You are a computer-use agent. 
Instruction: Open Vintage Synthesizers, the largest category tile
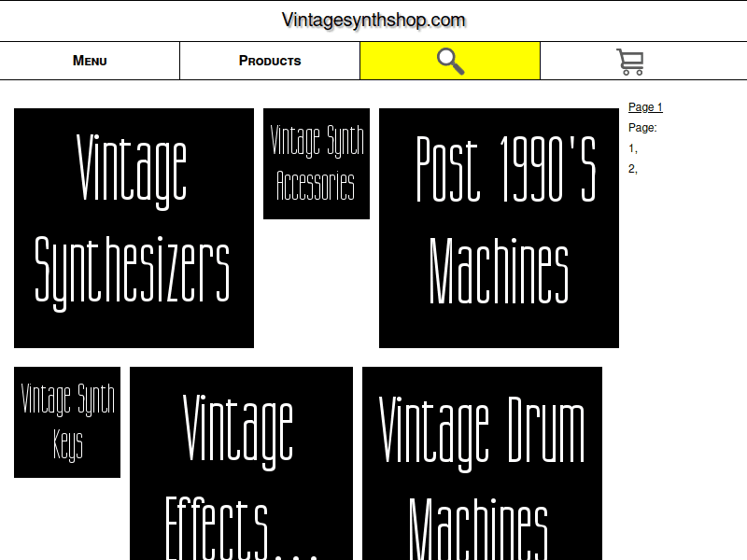click(x=134, y=228)
